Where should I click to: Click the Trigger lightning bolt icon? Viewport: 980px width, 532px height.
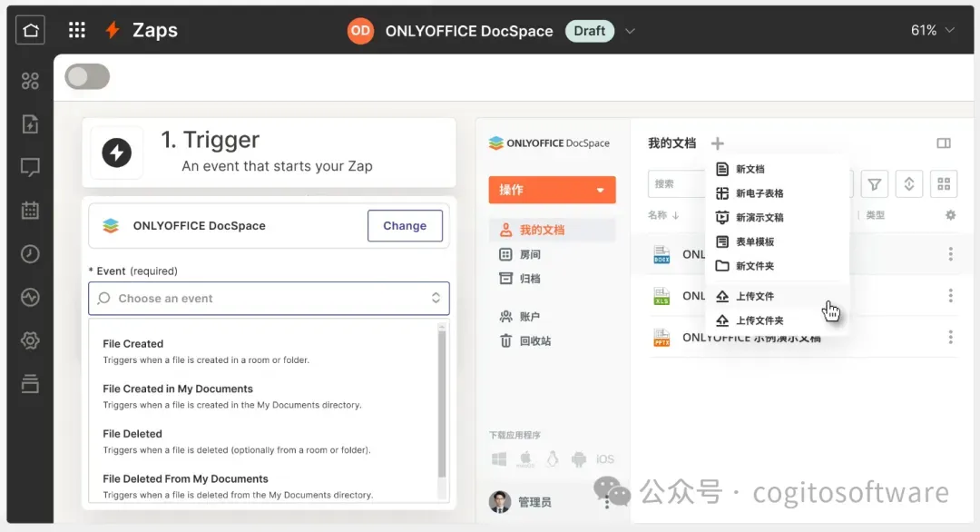pyautogui.click(x=117, y=153)
